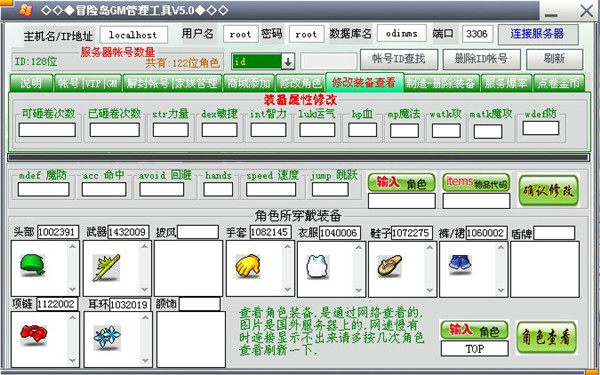Click the 刷新 button

pos(554,59)
